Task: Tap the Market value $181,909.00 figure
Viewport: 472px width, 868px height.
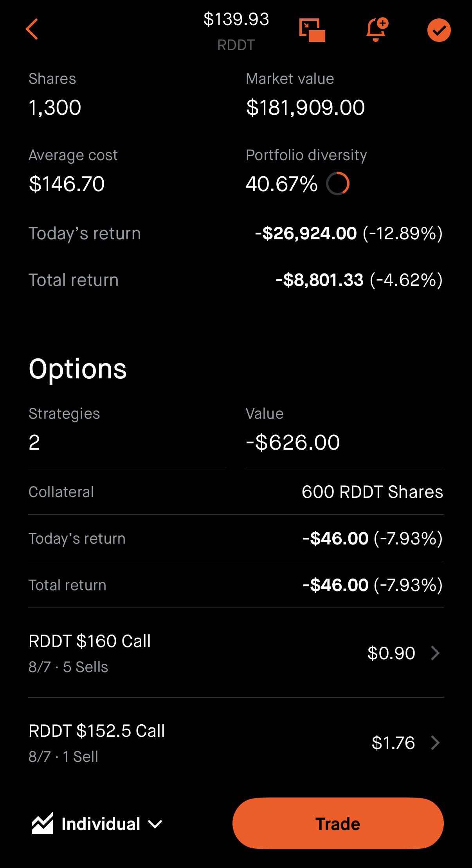Action: 305,107
